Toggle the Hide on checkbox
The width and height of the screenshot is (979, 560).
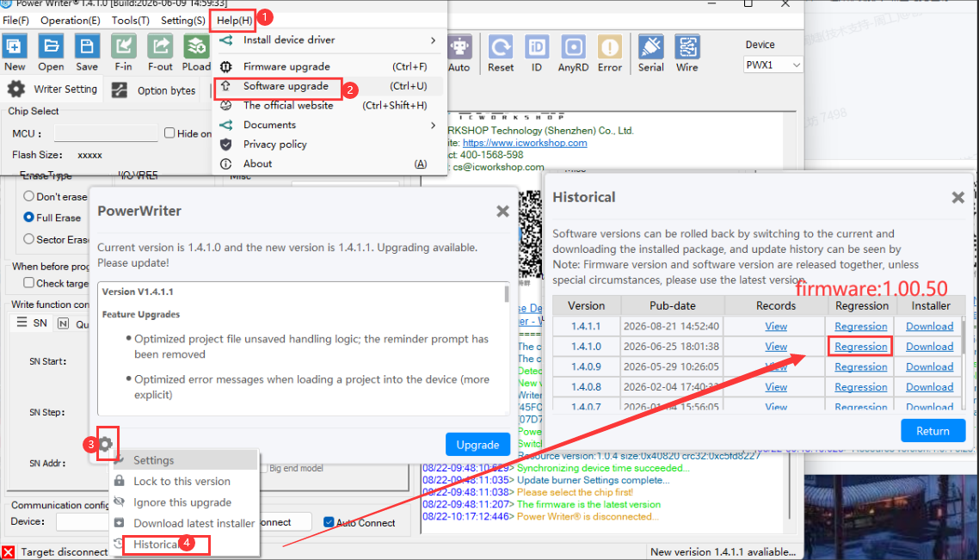pyautogui.click(x=169, y=132)
